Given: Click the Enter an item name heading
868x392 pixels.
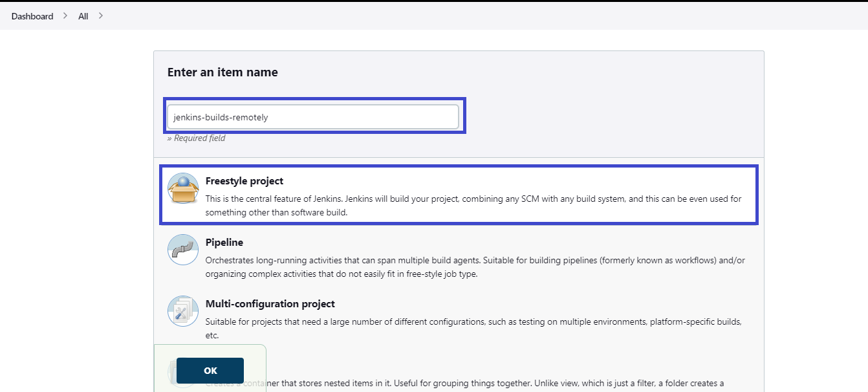Looking at the screenshot, I should point(223,72).
